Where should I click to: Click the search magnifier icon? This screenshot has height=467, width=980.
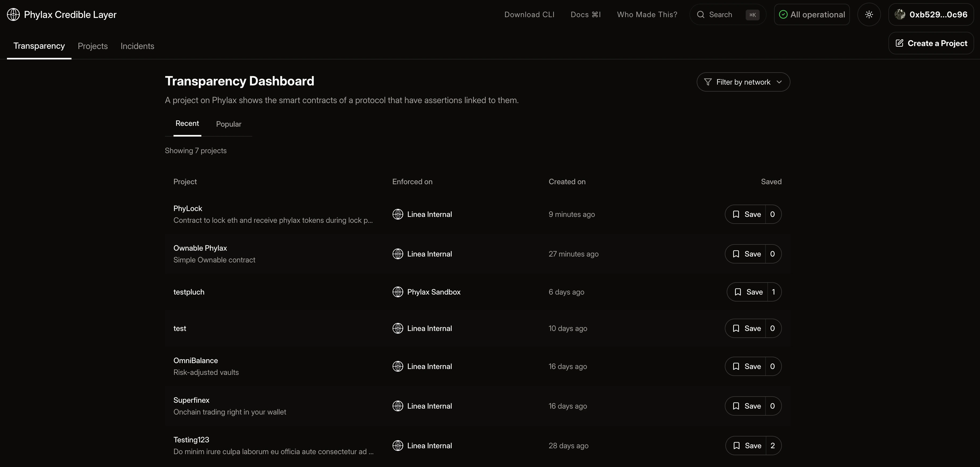[x=700, y=14]
